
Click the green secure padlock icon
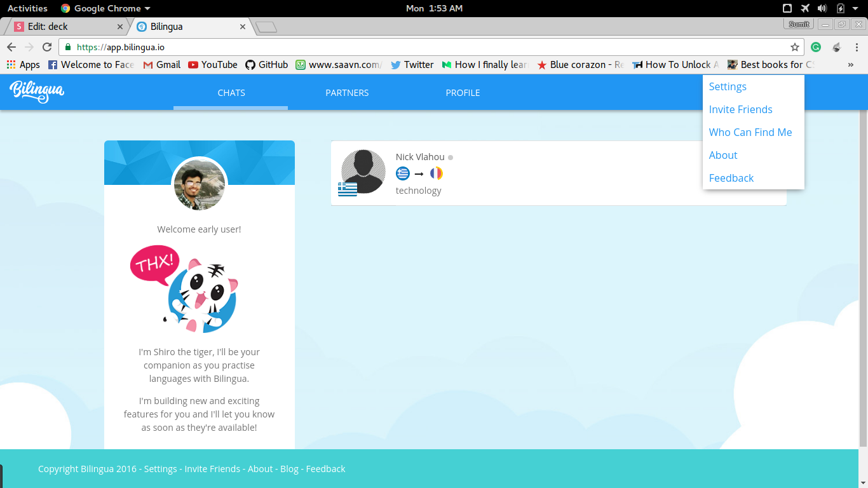[68, 47]
